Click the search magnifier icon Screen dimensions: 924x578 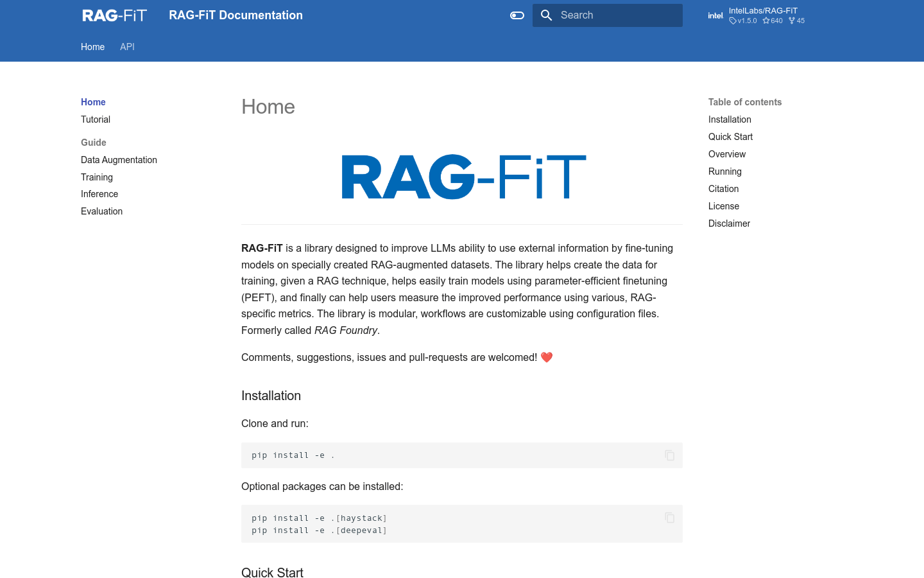[x=547, y=15]
